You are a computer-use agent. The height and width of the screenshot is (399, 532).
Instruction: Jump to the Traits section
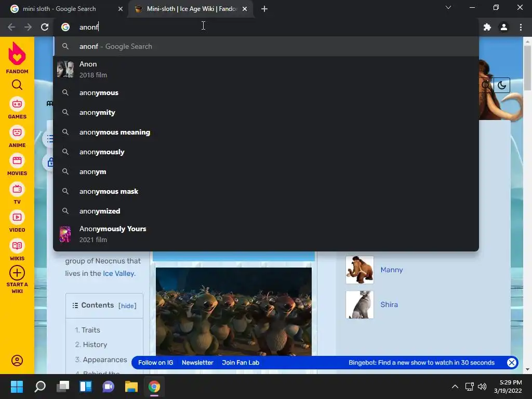point(90,330)
